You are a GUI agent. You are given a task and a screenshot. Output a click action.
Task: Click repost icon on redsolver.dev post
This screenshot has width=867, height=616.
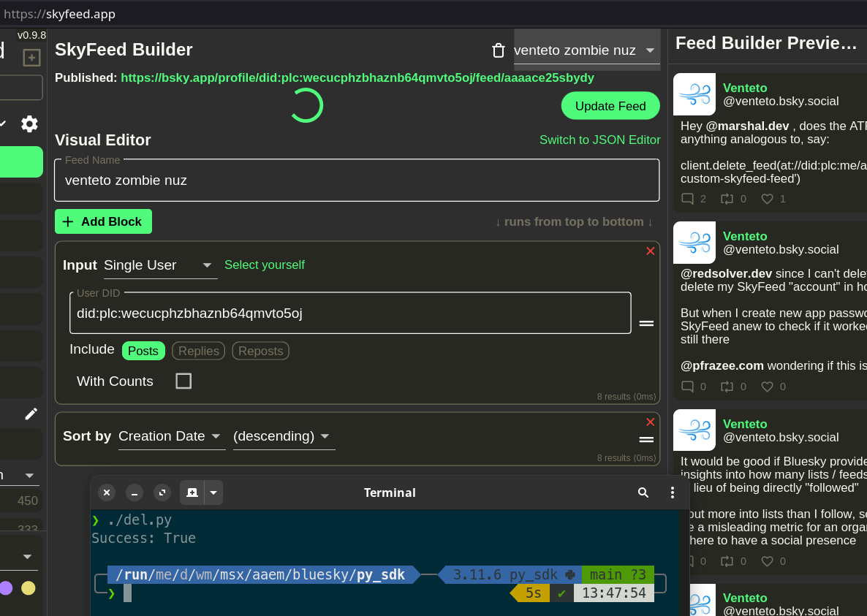[727, 387]
